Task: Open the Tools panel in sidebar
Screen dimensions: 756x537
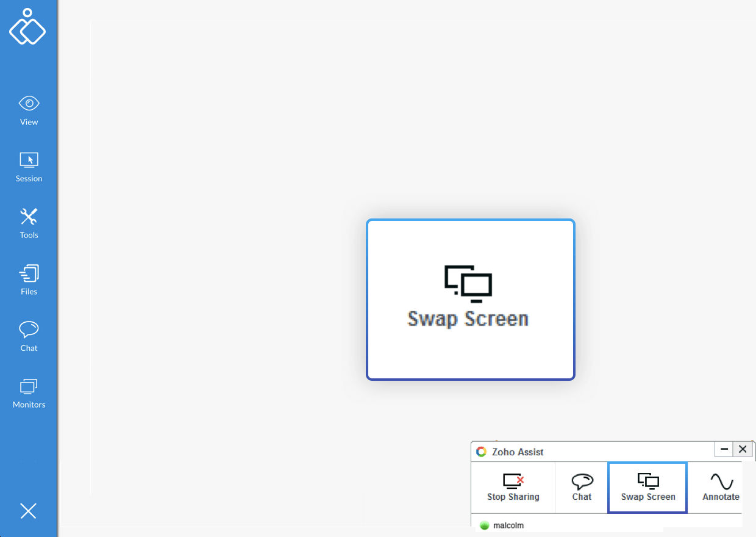Action: coord(29,223)
